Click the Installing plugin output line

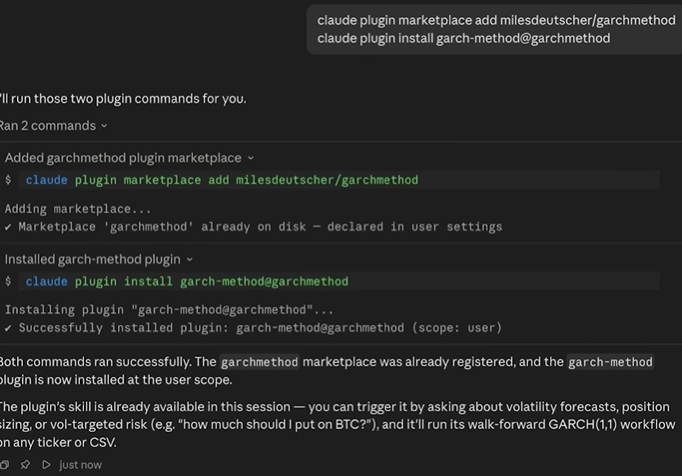pos(169,310)
